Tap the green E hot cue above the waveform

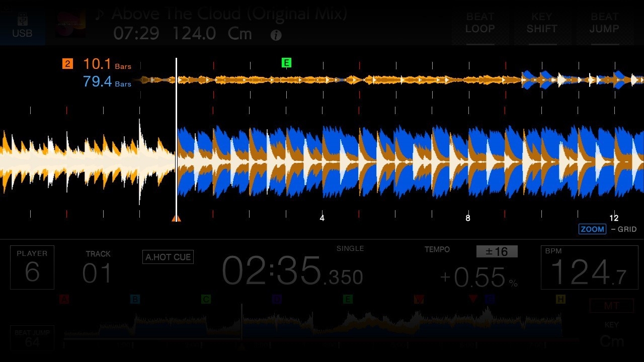[286, 63]
